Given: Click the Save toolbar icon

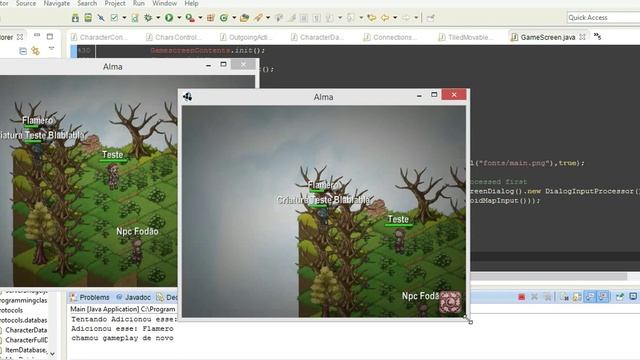Looking at the screenshot, I should (x=75, y=18).
